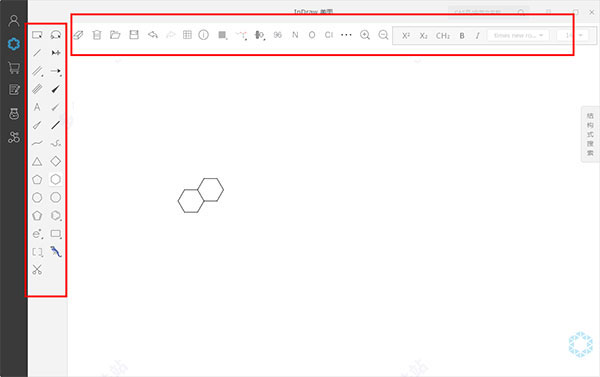Select the cyclobutane diamond ring tool
600x377 pixels.
[x=56, y=161]
